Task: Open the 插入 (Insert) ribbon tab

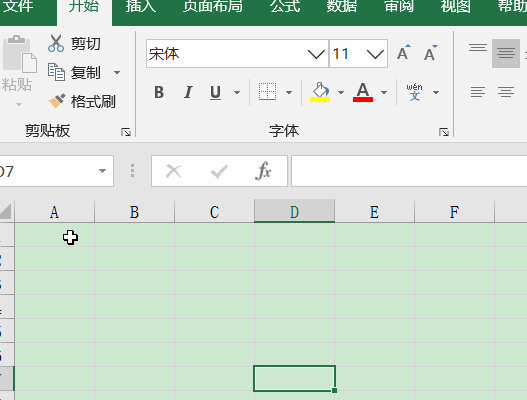Action: tap(141, 6)
